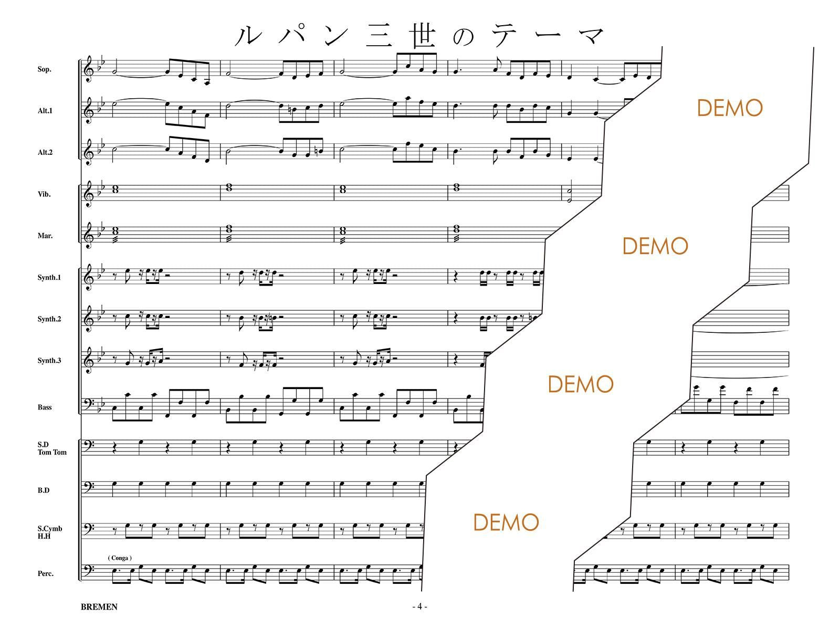Select the Synth.3 part label
Image resolution: width=840 pixels, height=630 pixels.
tap(49, 360)
